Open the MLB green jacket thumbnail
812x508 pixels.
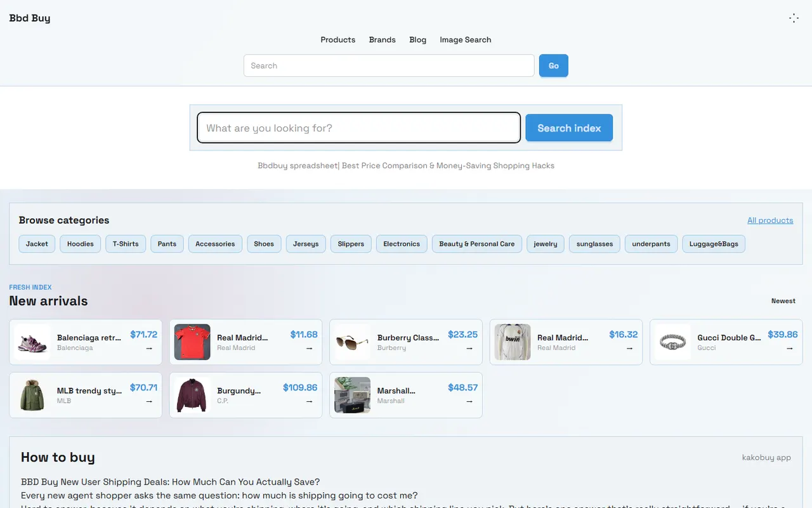click(x=32, y=395)
